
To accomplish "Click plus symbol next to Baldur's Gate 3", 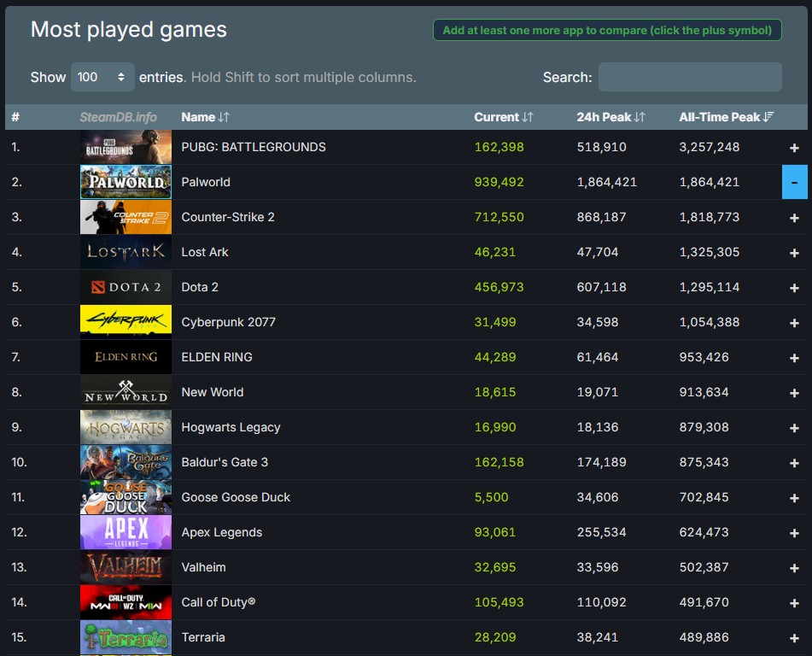I will pyautogui.click(x=794, y=463).
